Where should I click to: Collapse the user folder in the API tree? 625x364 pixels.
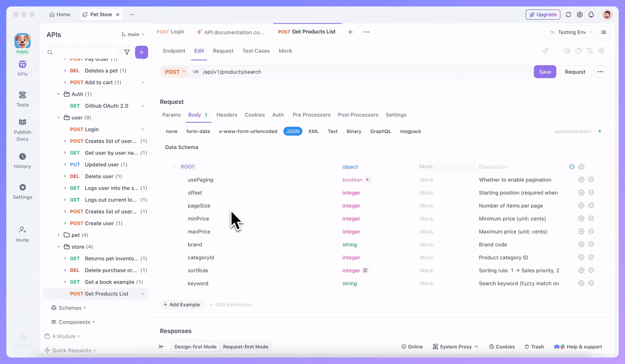59,117
